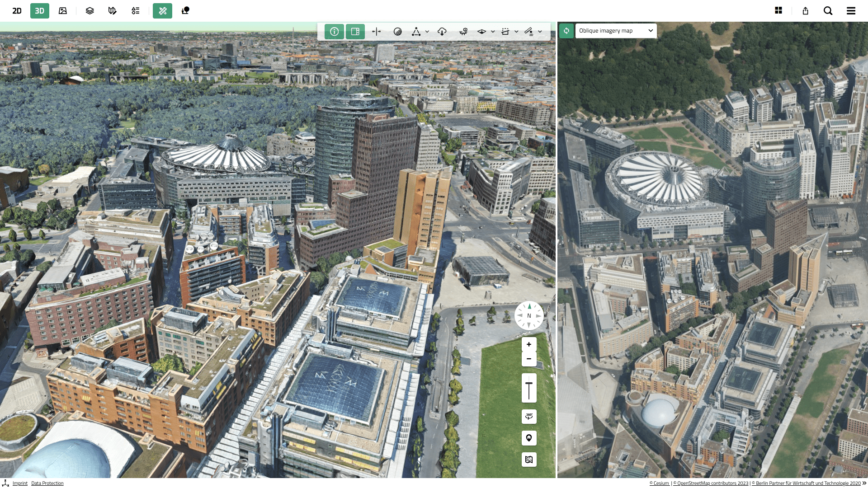The image size is (868, 488).
Task: Select the 2D height profile tool
Action: 529,32
